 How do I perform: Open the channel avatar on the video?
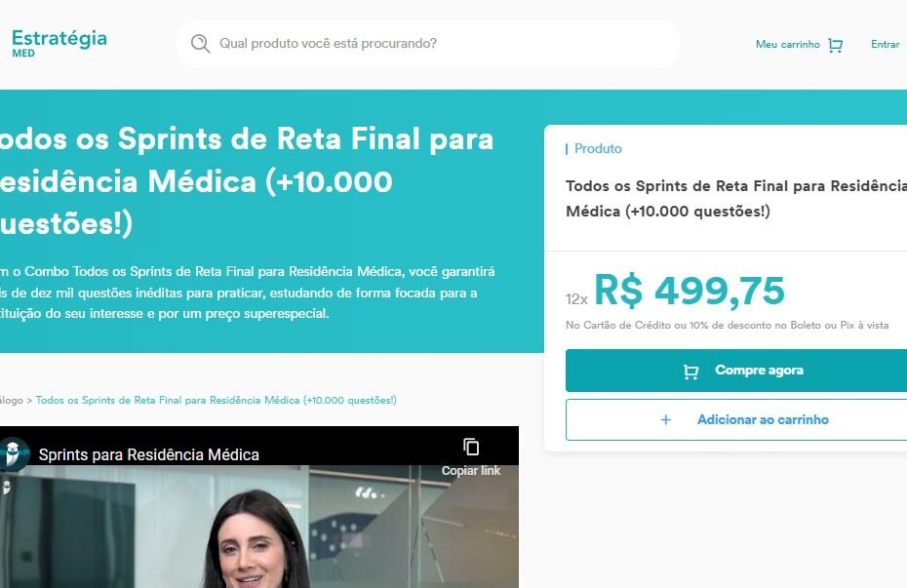tap(14, 454)
